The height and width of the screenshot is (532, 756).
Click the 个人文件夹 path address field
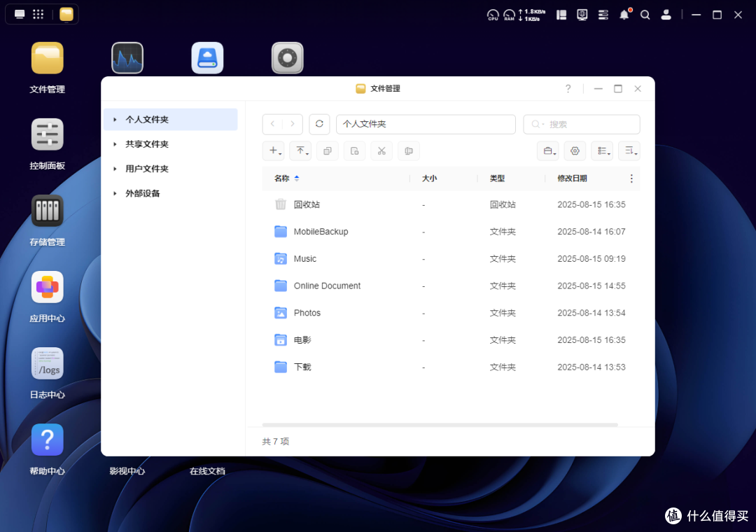coord(426,124)
